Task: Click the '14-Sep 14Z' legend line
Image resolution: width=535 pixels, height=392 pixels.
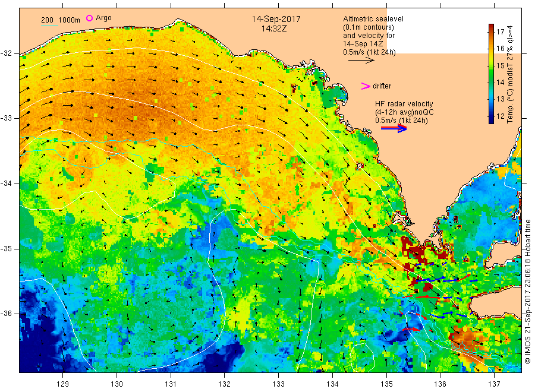Action: 363,44
